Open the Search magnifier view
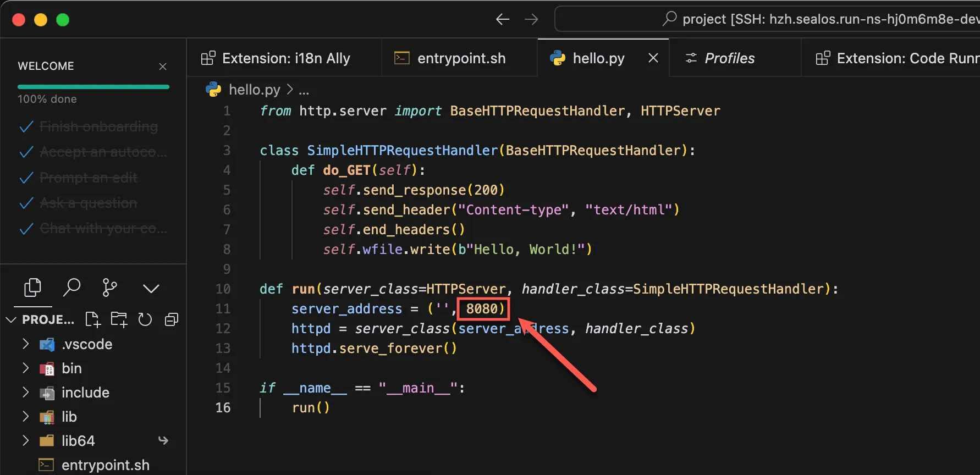The image size is (980, 475). (71, 288)
